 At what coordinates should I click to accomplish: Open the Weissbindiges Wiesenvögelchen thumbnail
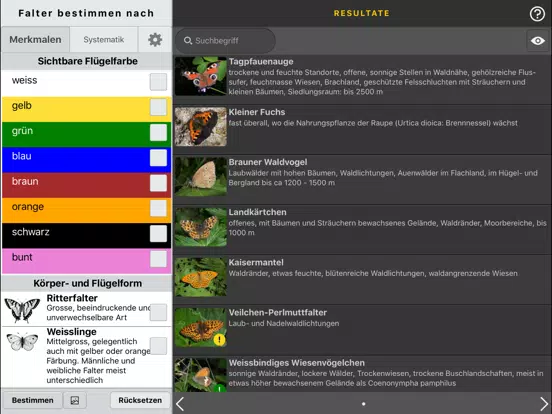tap(201, 375)
